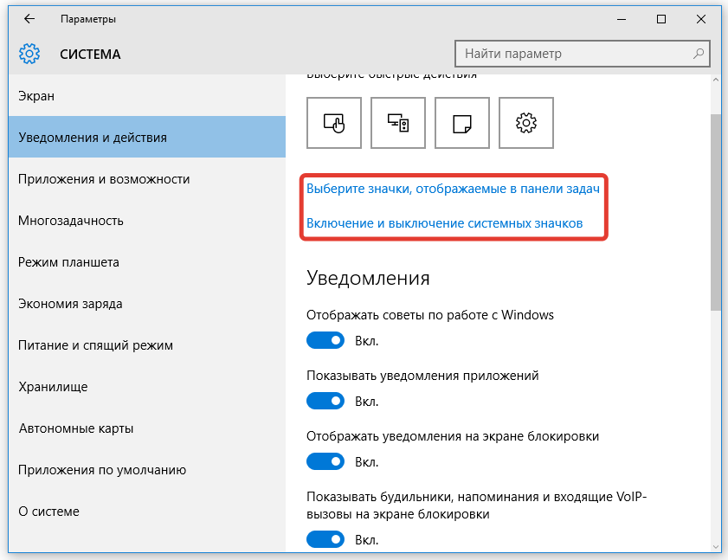This screenshot has height=560, width=728.
Task: Click the System gear icon in header
Action: pos(29,54)
